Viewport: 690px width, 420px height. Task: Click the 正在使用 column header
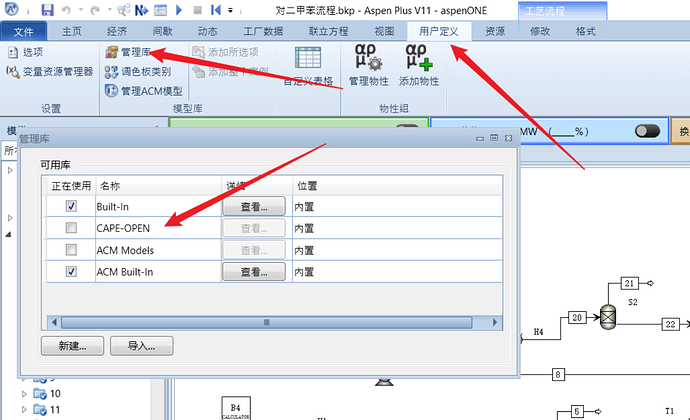coord(71,186)
